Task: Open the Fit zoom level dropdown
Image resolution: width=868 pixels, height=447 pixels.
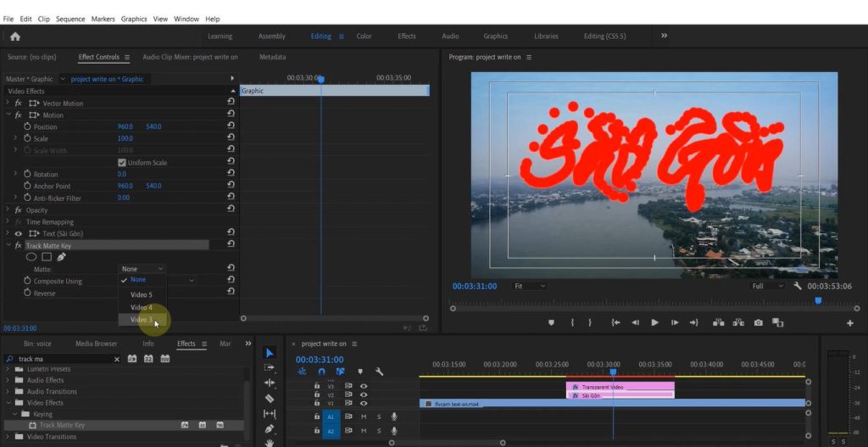Action: coord(530,286)
